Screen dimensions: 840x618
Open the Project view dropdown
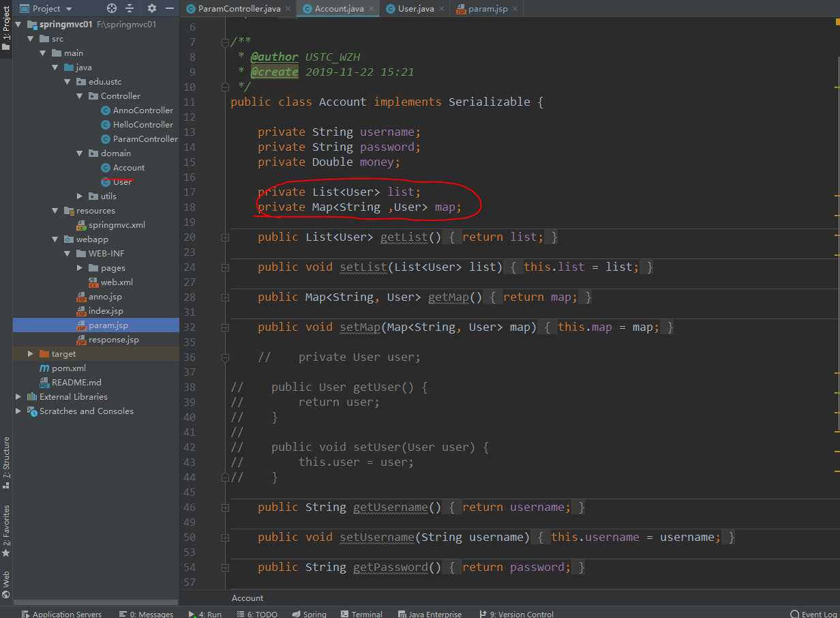coord(46,8)
